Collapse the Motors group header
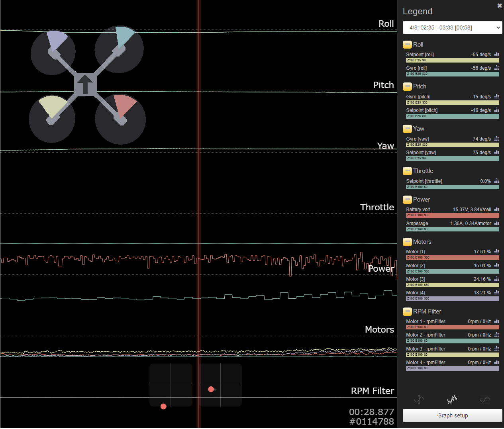The width and height of the screenshot is (504, 429). (x=407, y=242)
